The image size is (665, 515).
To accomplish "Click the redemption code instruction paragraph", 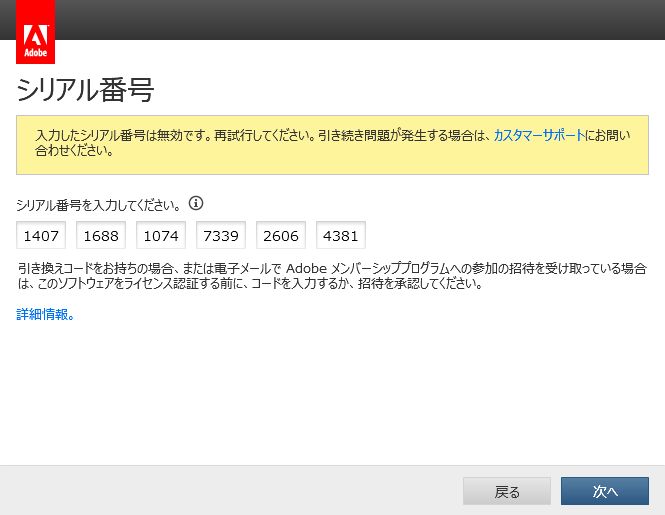I will tap(332, 276).
